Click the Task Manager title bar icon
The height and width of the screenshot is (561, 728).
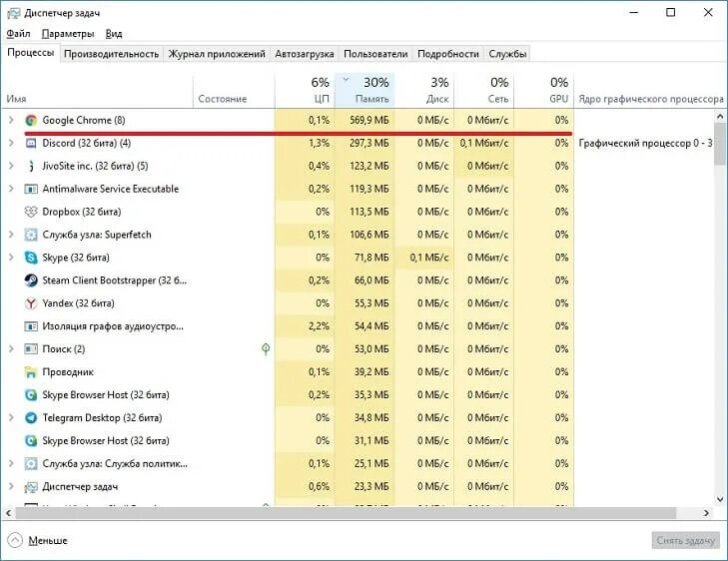point(14,13)
